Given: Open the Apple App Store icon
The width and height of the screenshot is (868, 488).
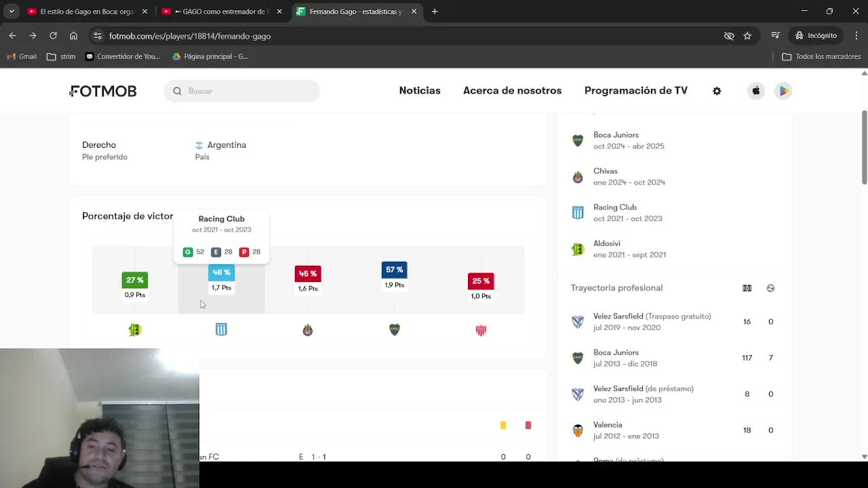Looking at the screenshot, I should point(756,91).
